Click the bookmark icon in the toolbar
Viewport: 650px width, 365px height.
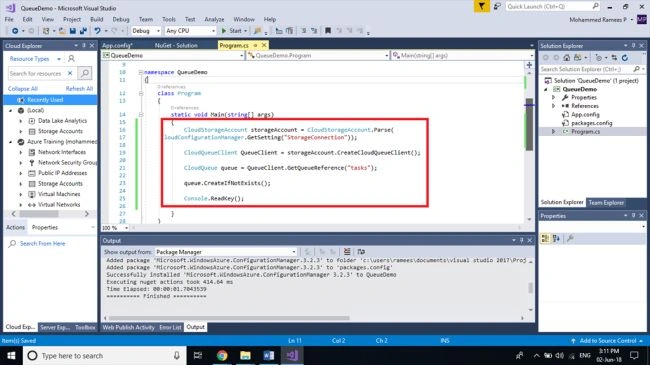pyautogui.click(x=327, y=31)
